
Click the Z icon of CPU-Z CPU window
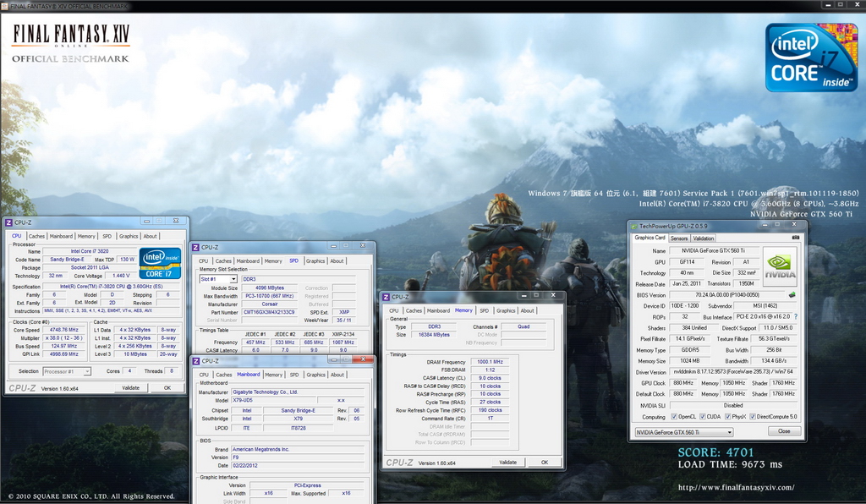[x=8, y=222]
